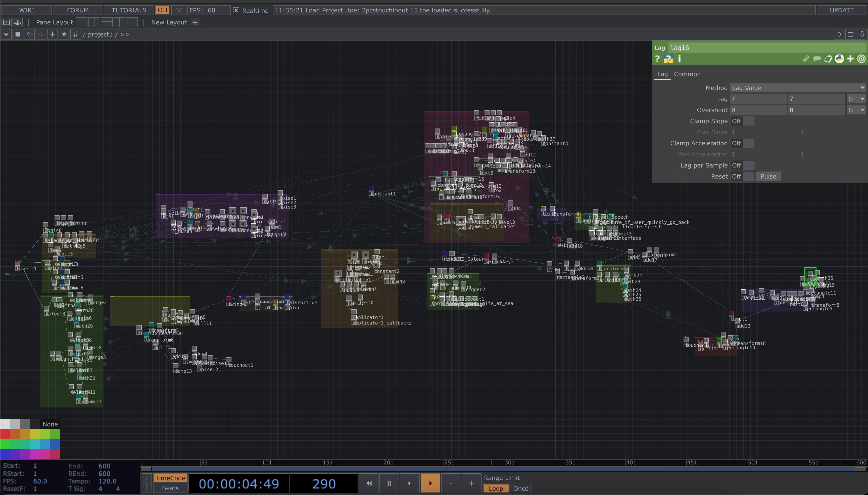This screenshot has width=868, height=495.
Task: Open Overshoot units S dropdown
Action: (856, 110)
